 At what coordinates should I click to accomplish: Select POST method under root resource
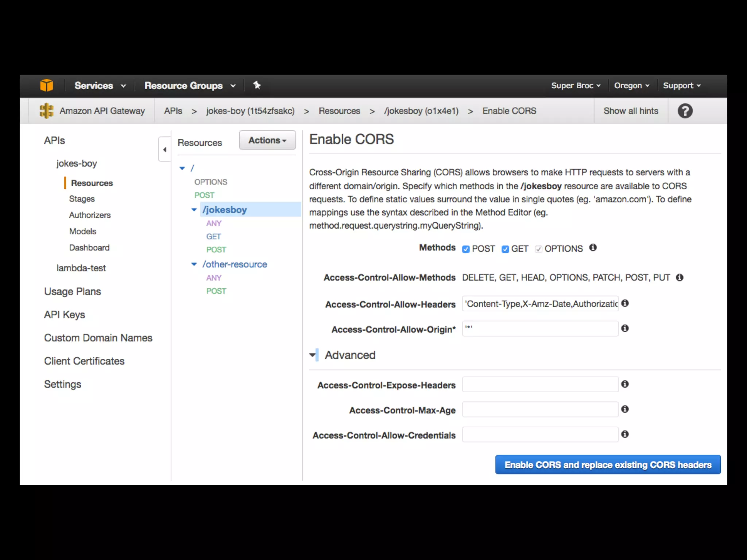[x=204, y=195]
